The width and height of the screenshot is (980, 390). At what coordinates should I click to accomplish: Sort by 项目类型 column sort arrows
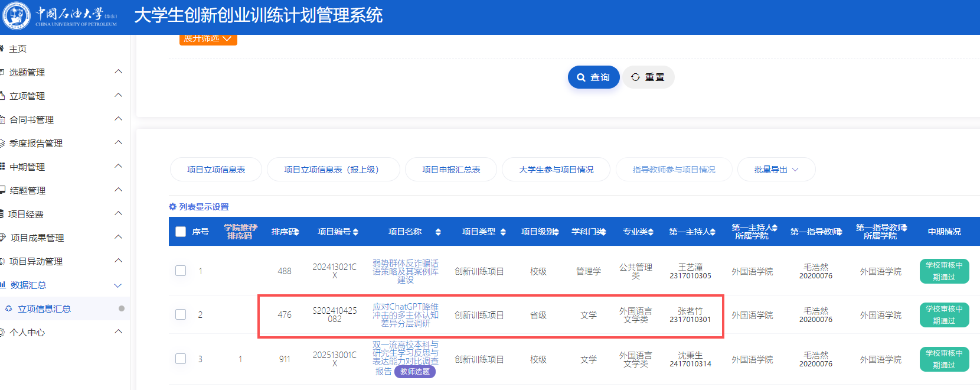(502, 232)
